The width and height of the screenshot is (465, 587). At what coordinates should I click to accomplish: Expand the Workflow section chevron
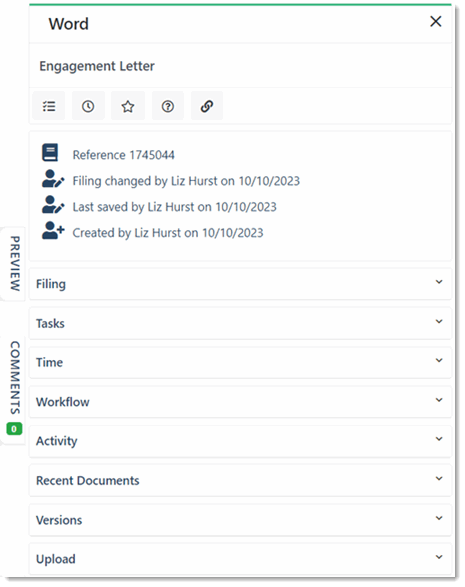tap(439, 400)
